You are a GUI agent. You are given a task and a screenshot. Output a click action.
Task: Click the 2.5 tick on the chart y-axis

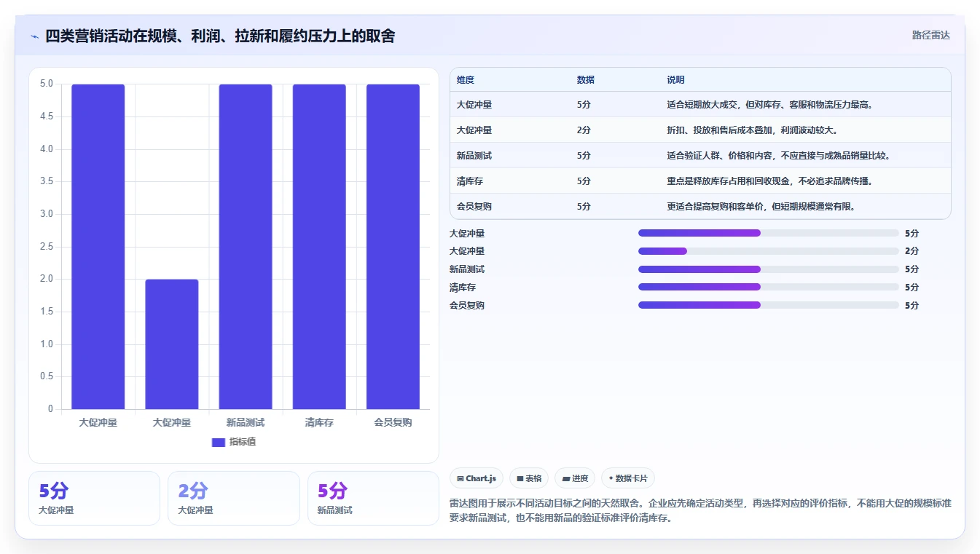click(46, 247)
